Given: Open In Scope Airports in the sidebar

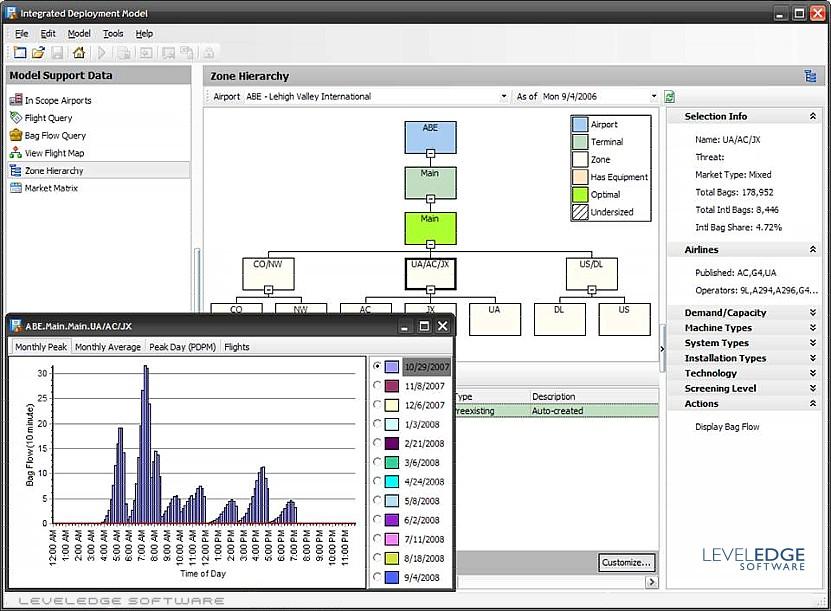Looking at the screenshot, I should pos(57,101).
